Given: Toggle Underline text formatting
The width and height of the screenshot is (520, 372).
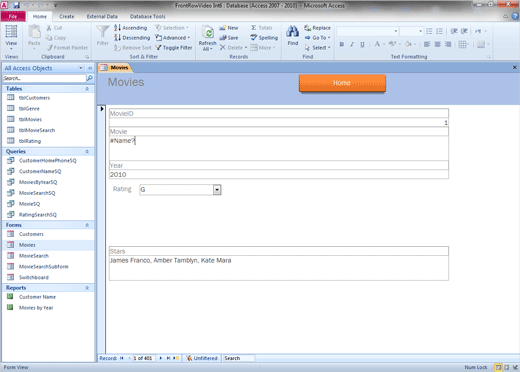Looking at the screenshot, I should tap(362, 44).
